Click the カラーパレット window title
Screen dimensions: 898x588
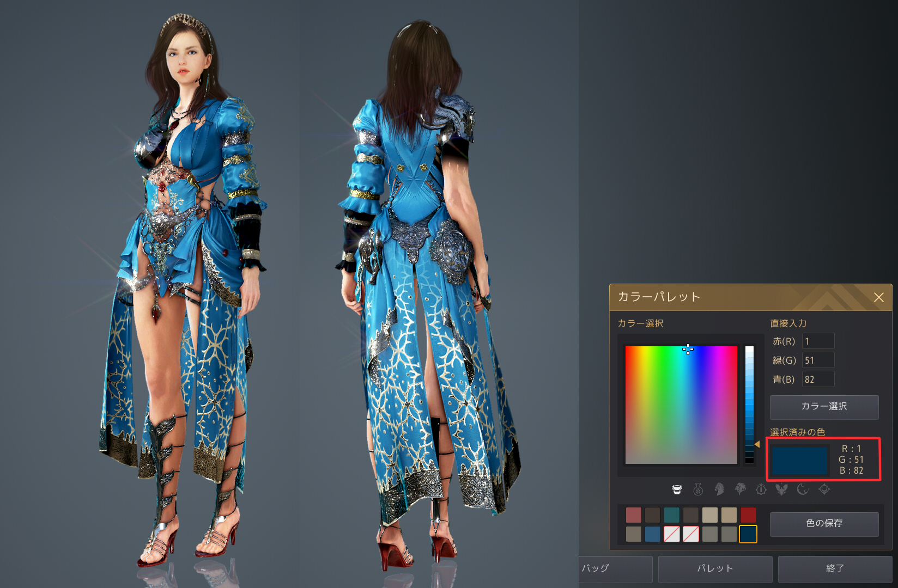[658, 297]
